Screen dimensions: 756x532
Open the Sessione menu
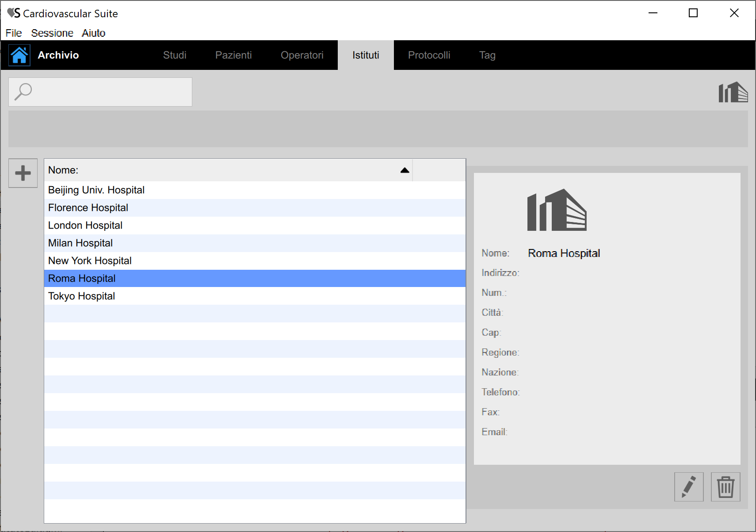coord(52,33)
